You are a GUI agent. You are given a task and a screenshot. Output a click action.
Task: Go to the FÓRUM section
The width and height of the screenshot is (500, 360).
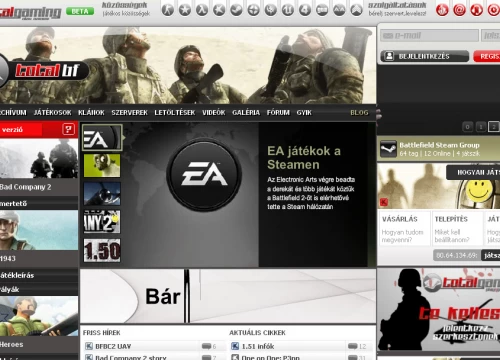(x=278, y=113)
